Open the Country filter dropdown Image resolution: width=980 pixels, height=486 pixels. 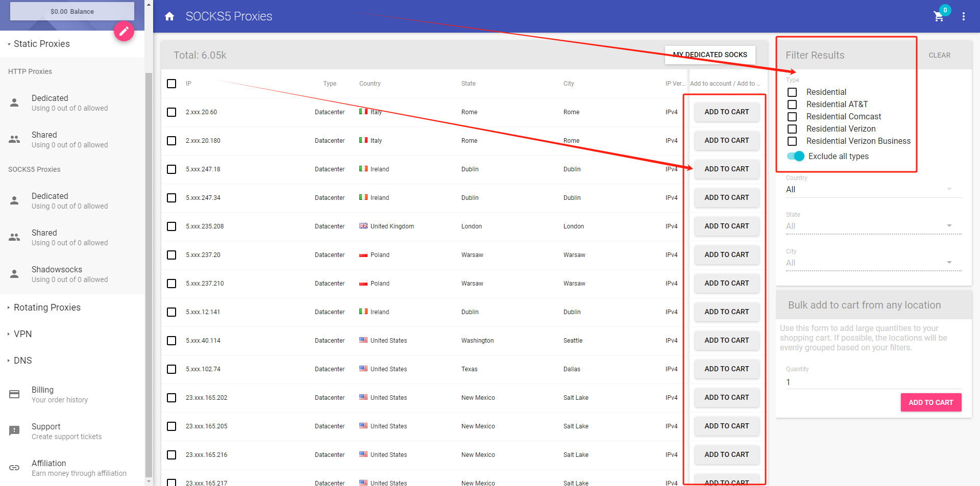point(873,190)
